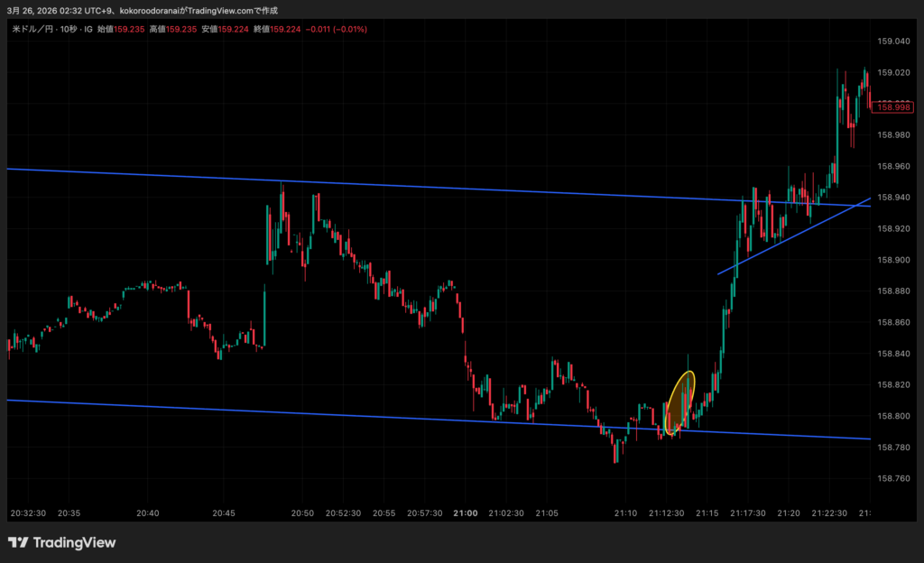
Task: Click the IG broker label in legend
Action: point(88,29)
